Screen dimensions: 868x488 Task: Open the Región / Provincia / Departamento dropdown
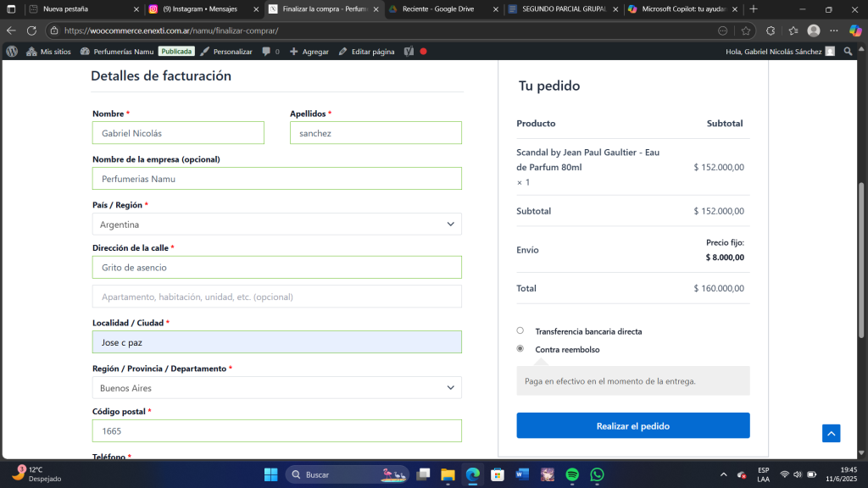click(277, 388)
